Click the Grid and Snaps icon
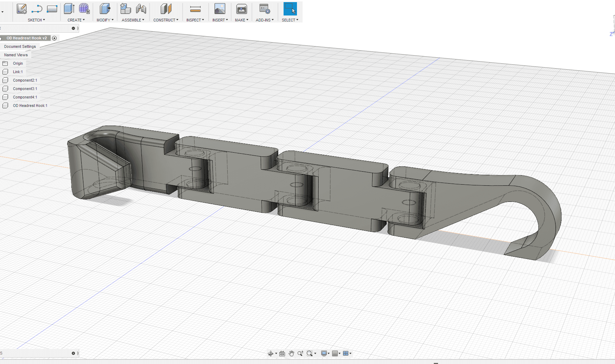Screen dimensions: 615x364 (x=335, y=353)
